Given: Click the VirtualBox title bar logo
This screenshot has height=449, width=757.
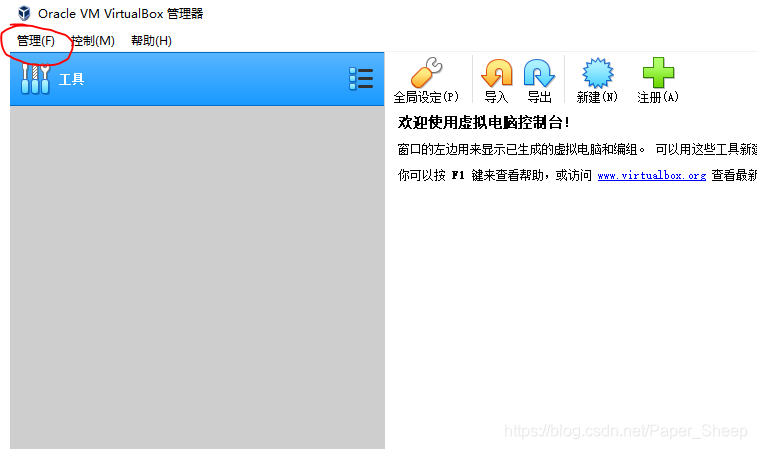Looking at the screenshot, I should click(24, 13).
